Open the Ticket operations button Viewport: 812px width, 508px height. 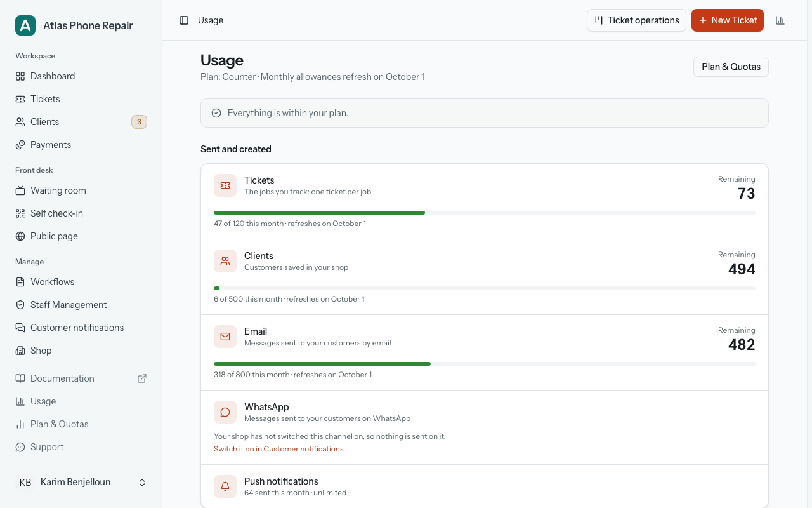point(636,20)
